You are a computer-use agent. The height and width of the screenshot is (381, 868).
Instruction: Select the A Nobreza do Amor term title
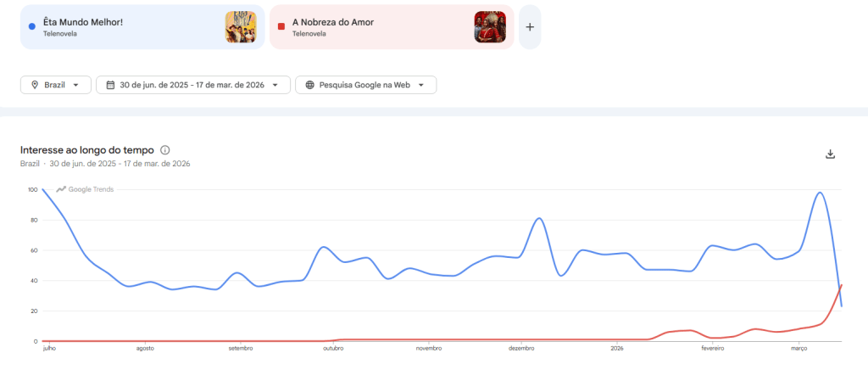point(333,22)
